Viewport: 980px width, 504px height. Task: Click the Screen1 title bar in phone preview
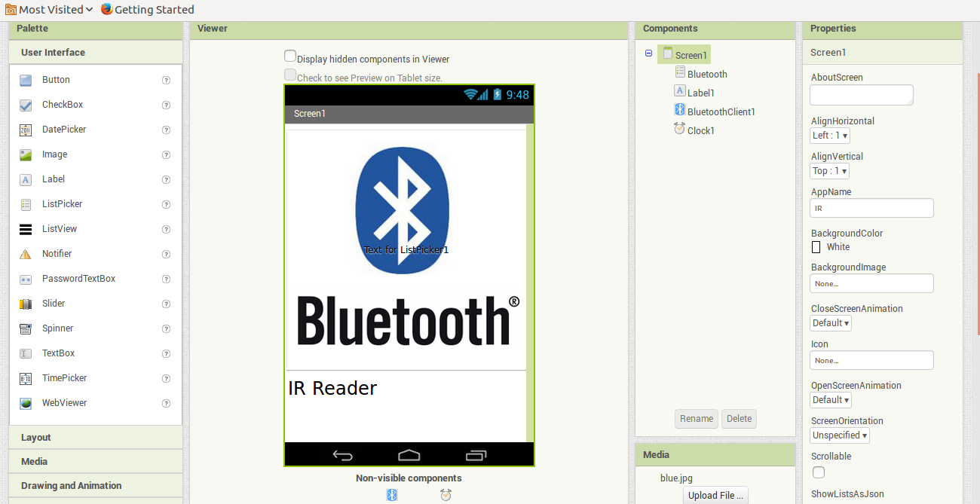tap(409, 114)
